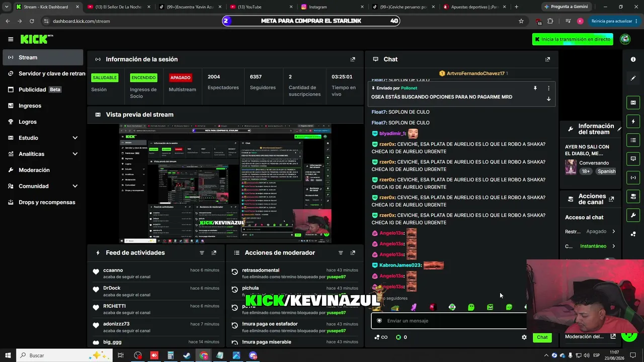The height and width of the screenshot is (362, 644).
Task: Click the pencil edit icon in right sidebar
Action: 633,78
